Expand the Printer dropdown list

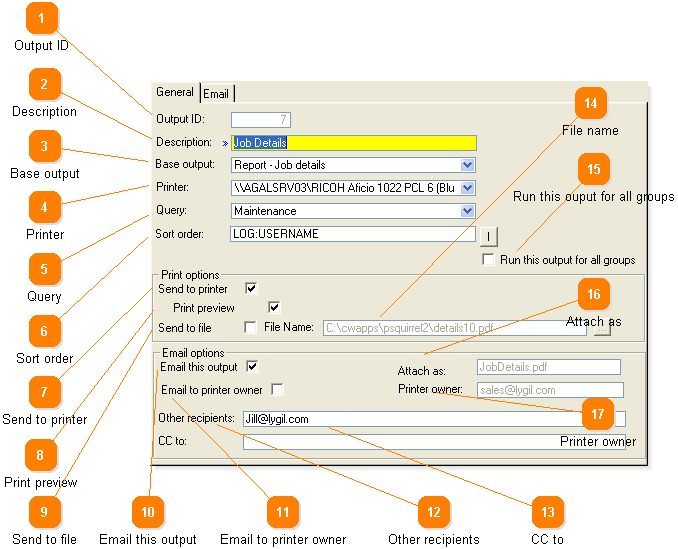[x=467, y=188]
